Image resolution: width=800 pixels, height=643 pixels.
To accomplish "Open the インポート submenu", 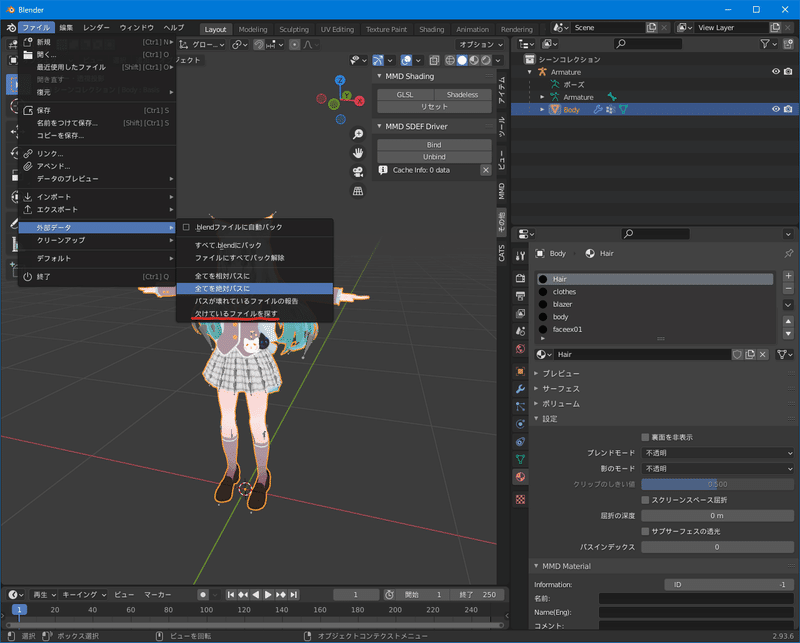I will point(97,197).
